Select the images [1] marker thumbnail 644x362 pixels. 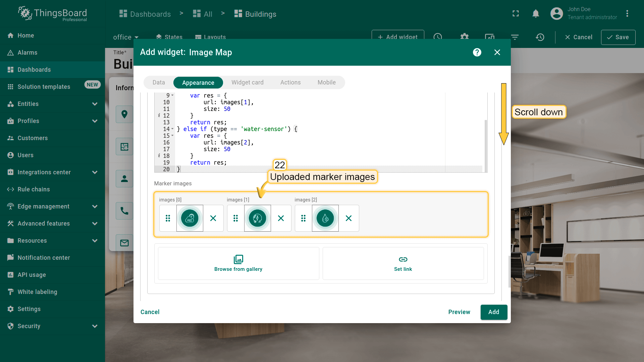click(257, 218)
